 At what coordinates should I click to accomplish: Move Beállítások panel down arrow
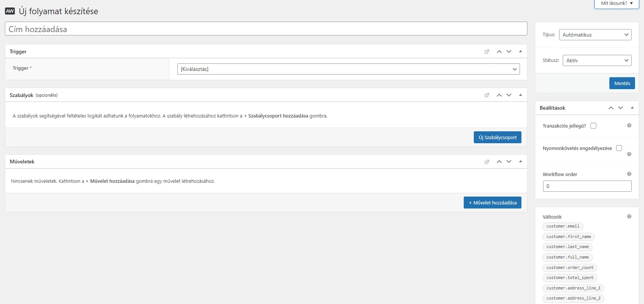(621, 108)
